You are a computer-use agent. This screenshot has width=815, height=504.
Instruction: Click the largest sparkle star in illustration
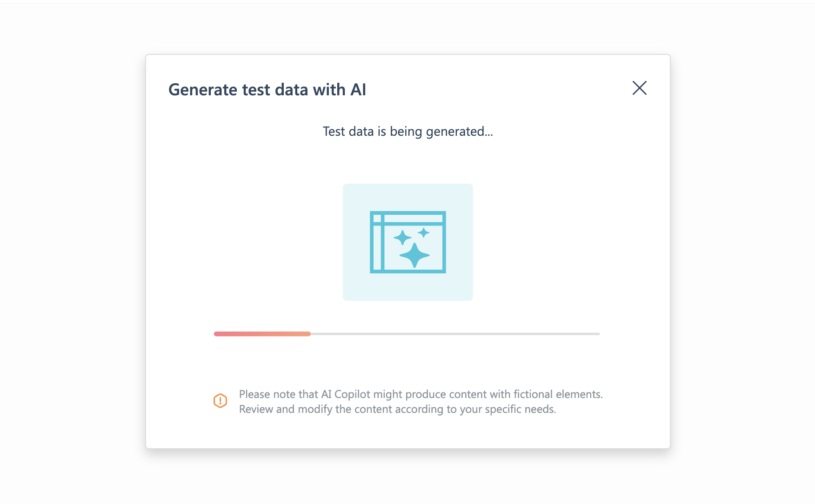[x=414, y=255]
